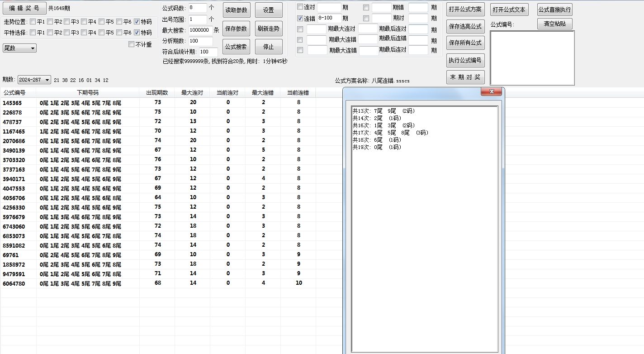Image resolution: width=644 pixels, height=354 pixels.
Task: Click 清空粘贴 to clear the paste box
Action: tap(555, 24)
